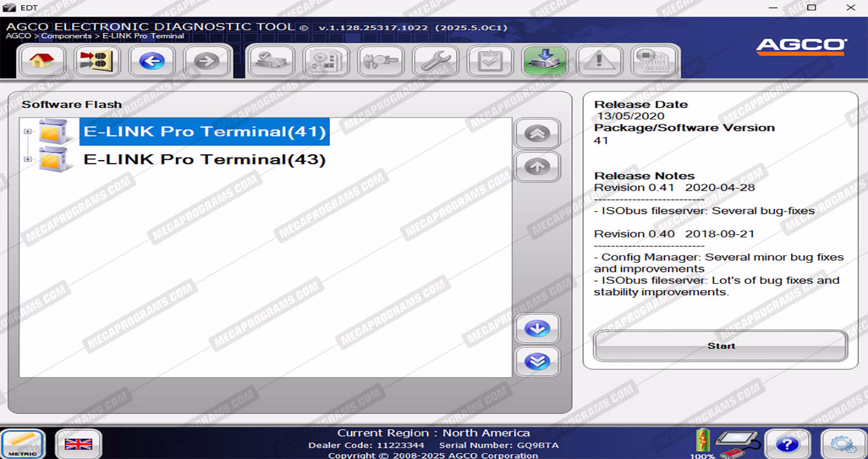Move up one item with single-up arrow

(537, 167)
